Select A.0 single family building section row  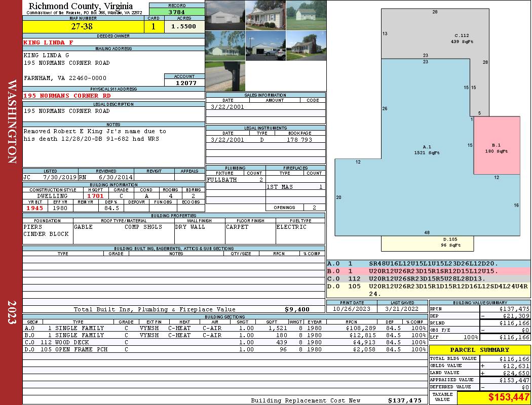225,328
